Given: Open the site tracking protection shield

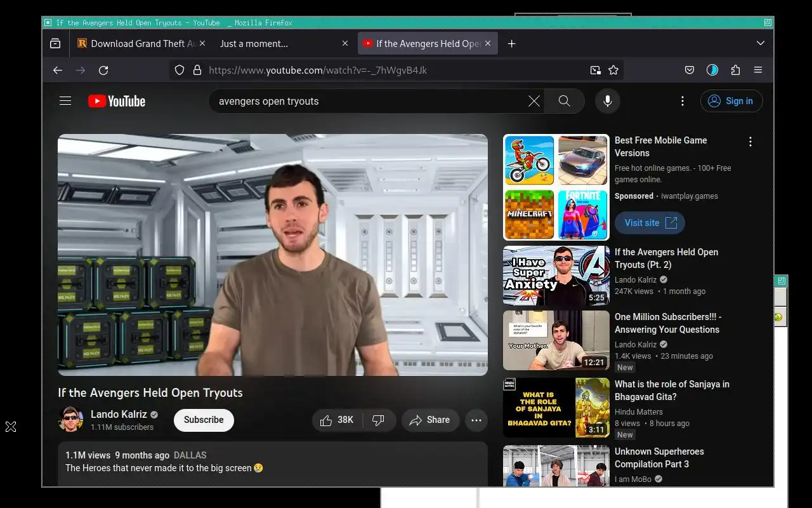Looking at the screenshot, I should point(180,70).
